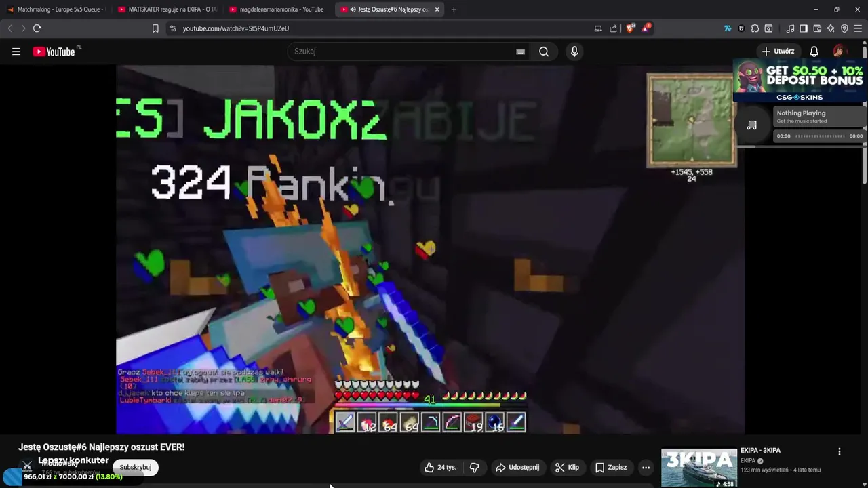Screen dimensions: 868x488
Task: Click the Zapisz save button
Action: point(611,467)
